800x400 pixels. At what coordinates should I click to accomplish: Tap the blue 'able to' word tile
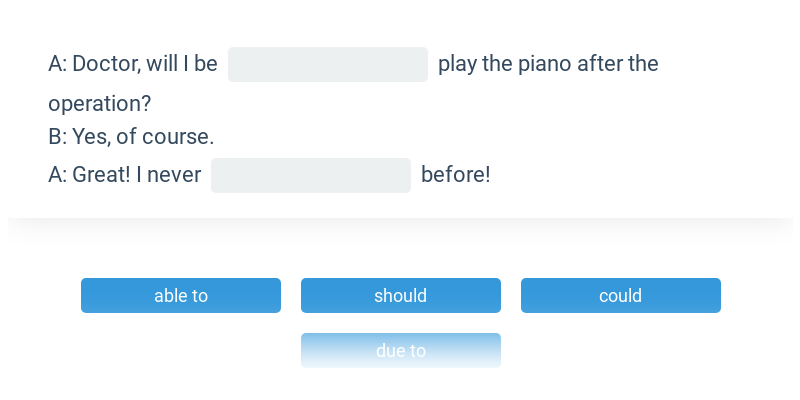[x=181, y=295]
